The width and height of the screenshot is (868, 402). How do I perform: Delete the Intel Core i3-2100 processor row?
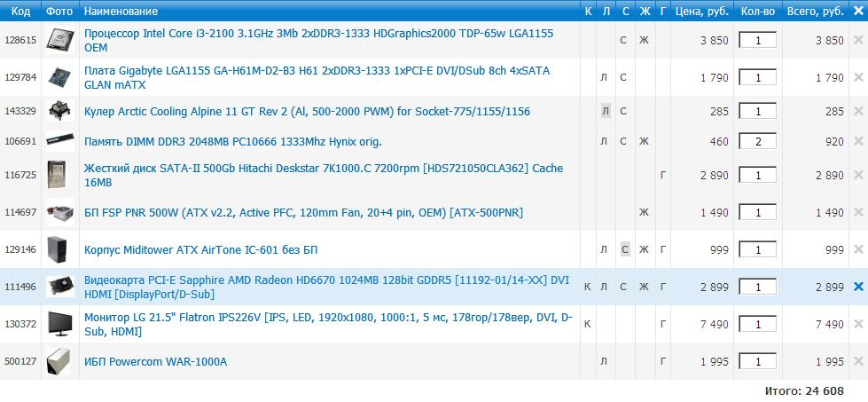click(x=857, y=40)
